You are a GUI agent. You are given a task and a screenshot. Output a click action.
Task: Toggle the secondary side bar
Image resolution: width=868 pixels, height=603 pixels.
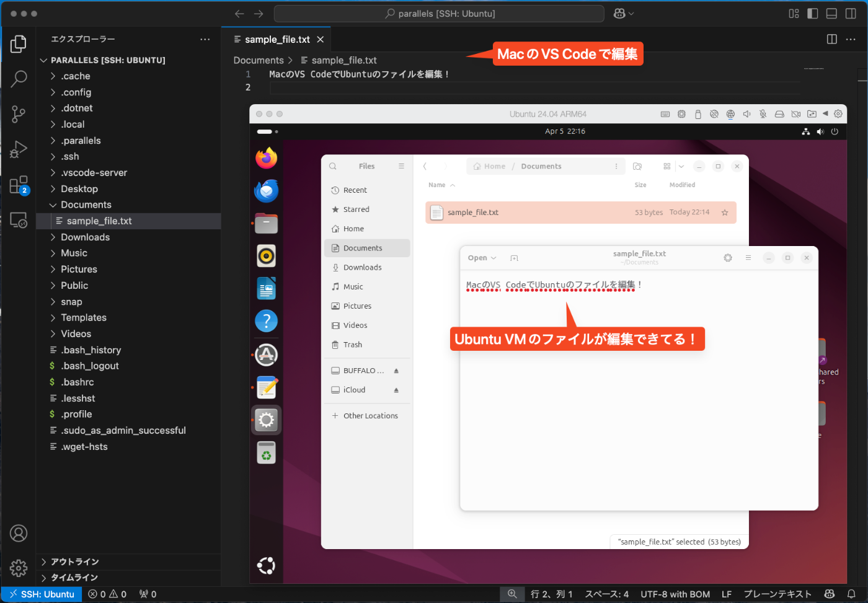[851, 14]
